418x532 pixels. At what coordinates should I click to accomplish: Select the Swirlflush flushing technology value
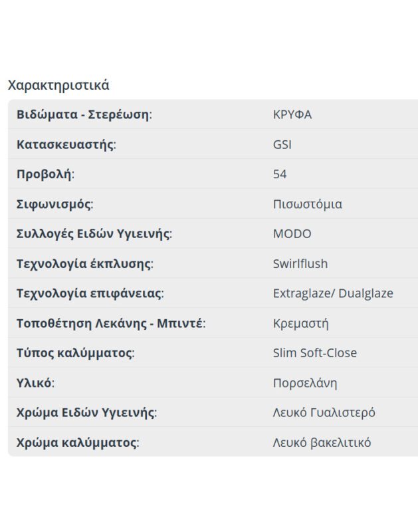click(300, 264)
